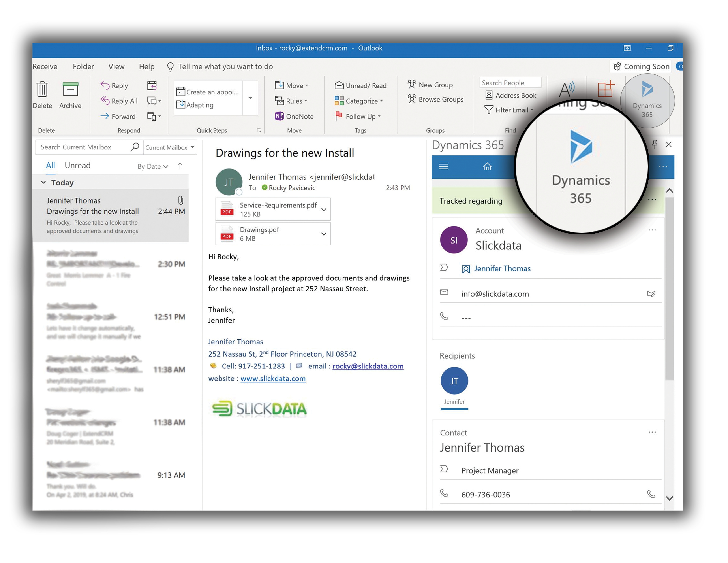This screenshot has width=728, height=563.
Task: Click Browse Groups
Action: [436, 99]
